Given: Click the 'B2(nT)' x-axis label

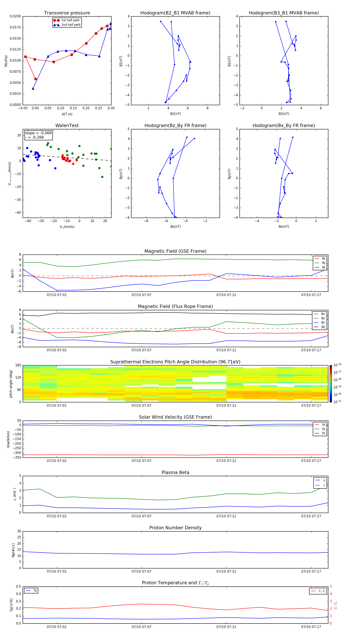Looking at the screenshot, I should [175, 114].
